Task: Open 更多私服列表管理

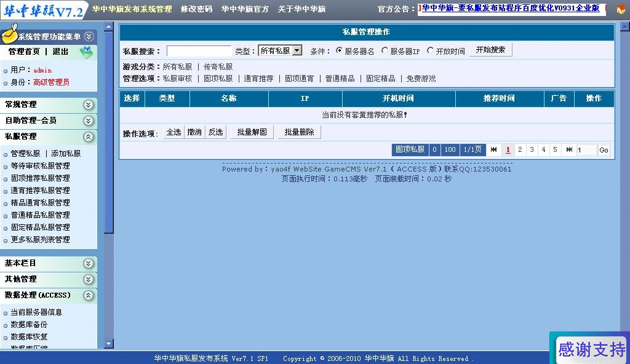Action: (x=40, y=239)
